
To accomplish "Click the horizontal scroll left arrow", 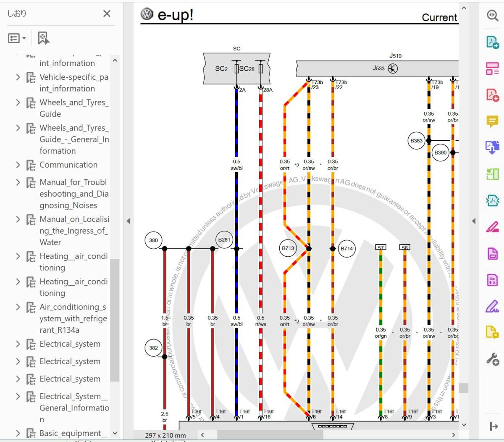I will click(202, 435).
